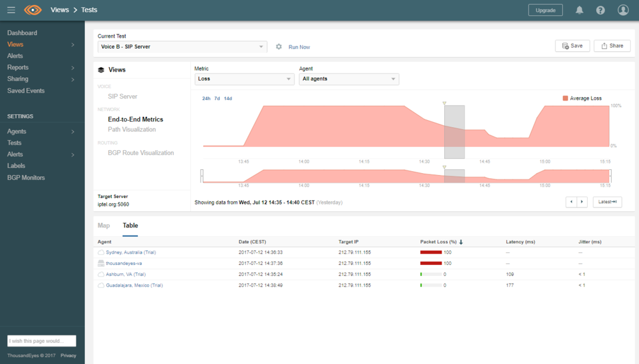Open test settings gear icon
The width and height of the screenshot is (639, 364).
(x=279, y=47)
